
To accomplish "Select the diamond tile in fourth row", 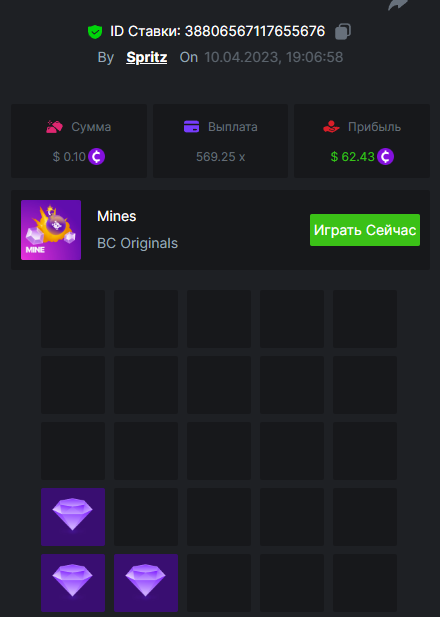I will coord(73,517).
